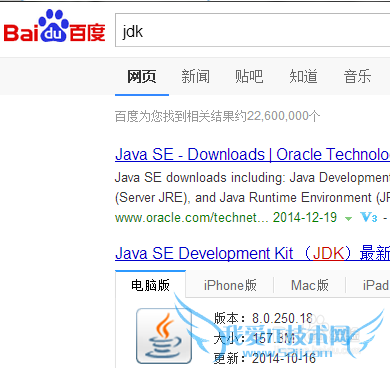Image resolution: width=390 pixels, height=368 pixels.
Task: Switch to the iPad tab
Action: click(376, 286)
